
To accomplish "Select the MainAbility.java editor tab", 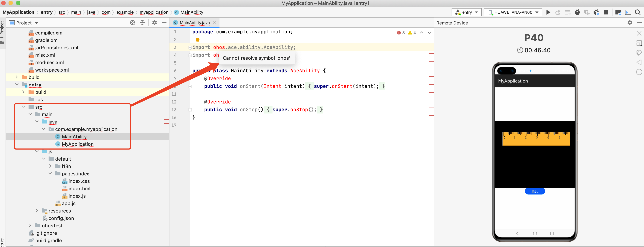I will click(x=194, y=23).
